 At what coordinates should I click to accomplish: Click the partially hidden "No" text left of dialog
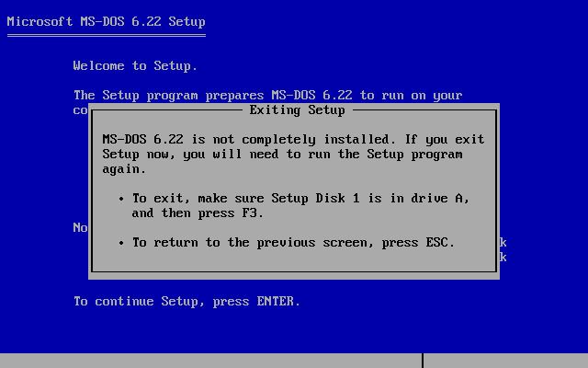click(x=80, y=227)
